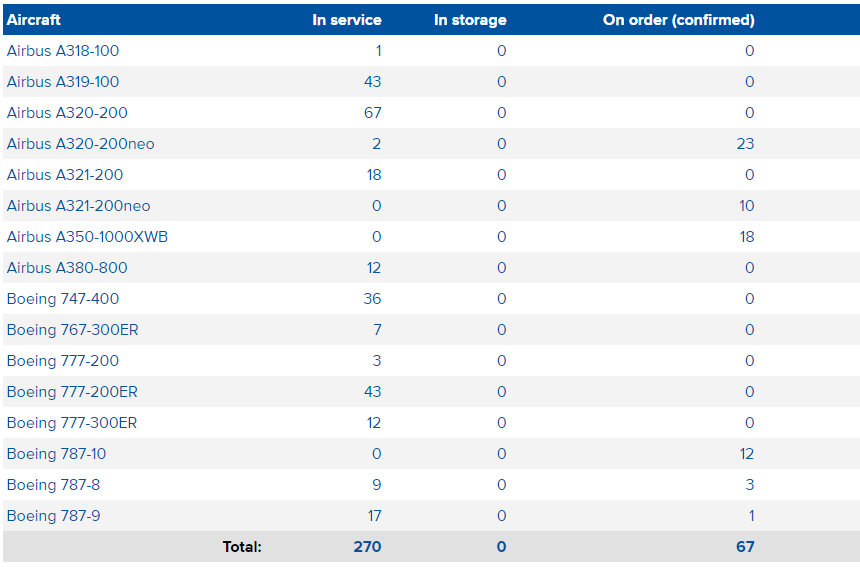Viewport: 860px width, 567px height.
Task: Click the Aircraft column header
Action: coord(33,20)
